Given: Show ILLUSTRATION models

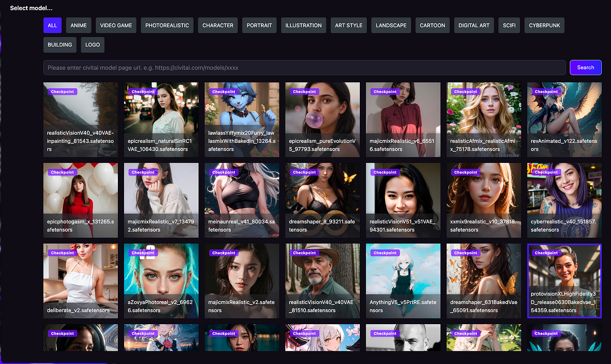Looking at the screenshot, I should [304, 25].
